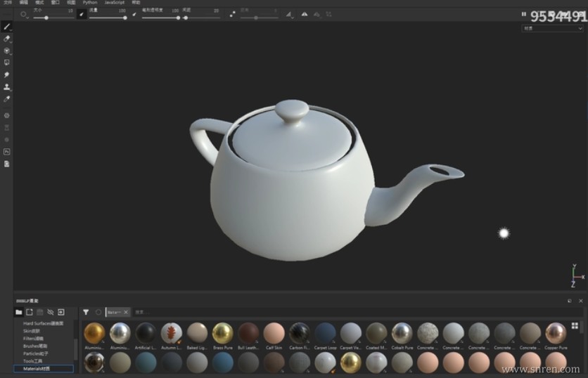Open the dropdown below the pause button
Image resolution: width=588 pixels, height=378 pixels.
551,29
